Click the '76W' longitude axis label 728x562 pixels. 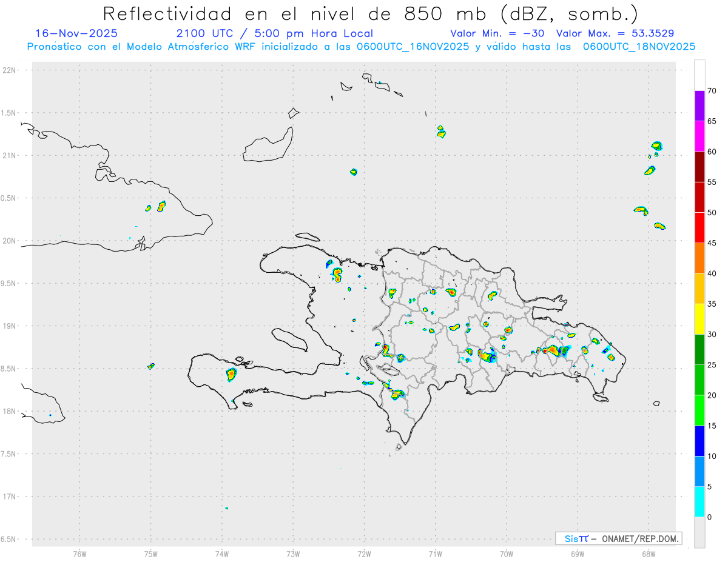coord(79,554)
